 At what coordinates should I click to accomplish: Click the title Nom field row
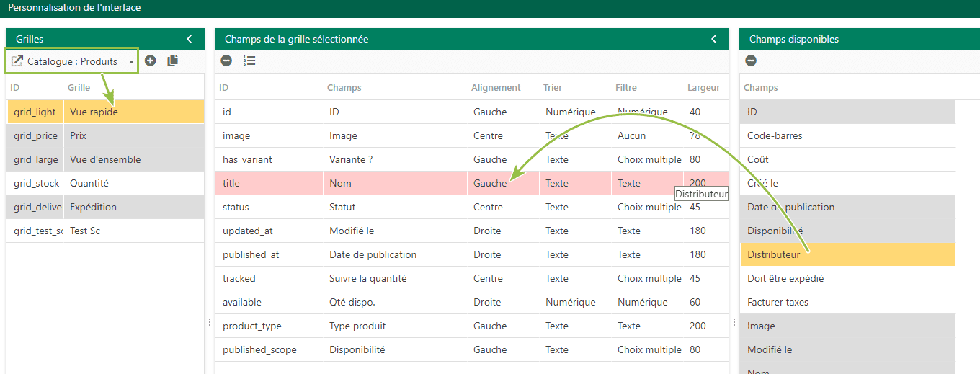click(472, 183)
